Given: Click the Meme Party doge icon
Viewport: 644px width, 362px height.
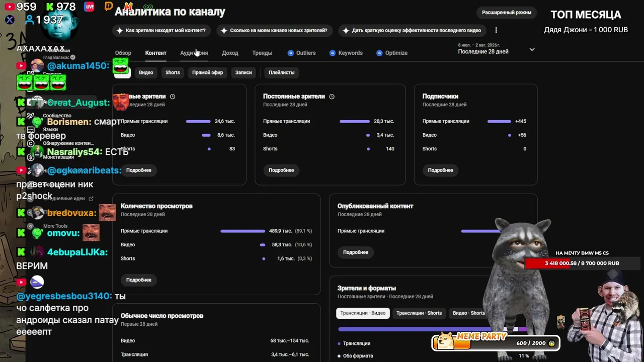Looking at the screenshot, I should (x=444, y=340).
